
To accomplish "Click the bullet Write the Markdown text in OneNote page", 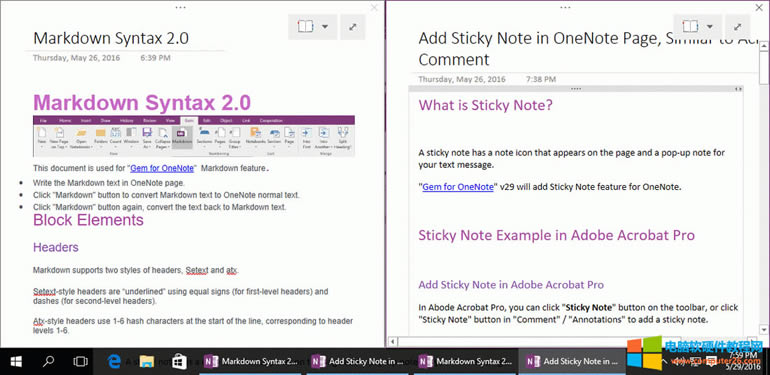I will pos(109,183).
